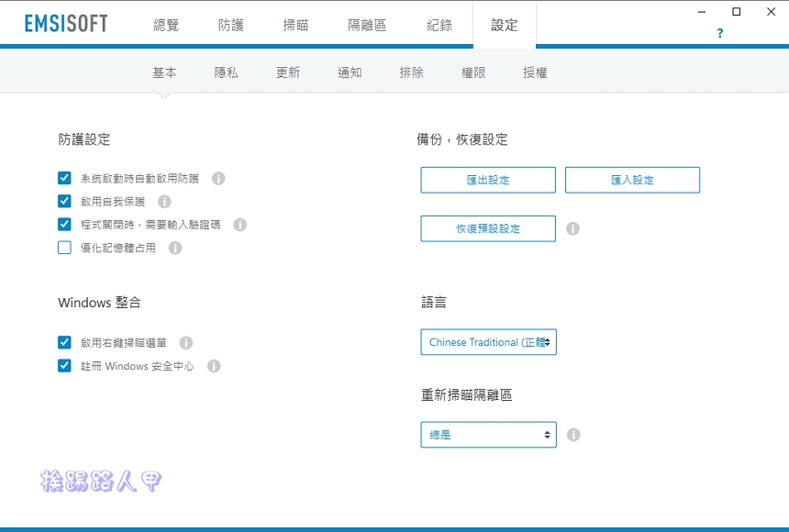Click the 匯出設定 button
Image resolution: width=789 pixels, height=532 pixels.
pyautogui.click(x=488, y=180)
